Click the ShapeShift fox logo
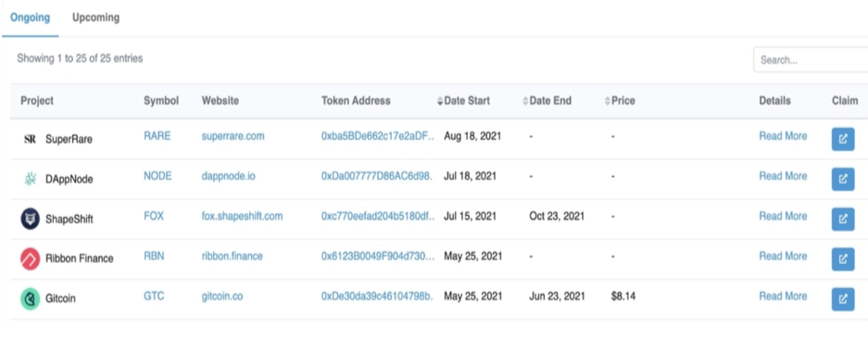The height and width of the screenshot is (339, 868). (30, 219)
